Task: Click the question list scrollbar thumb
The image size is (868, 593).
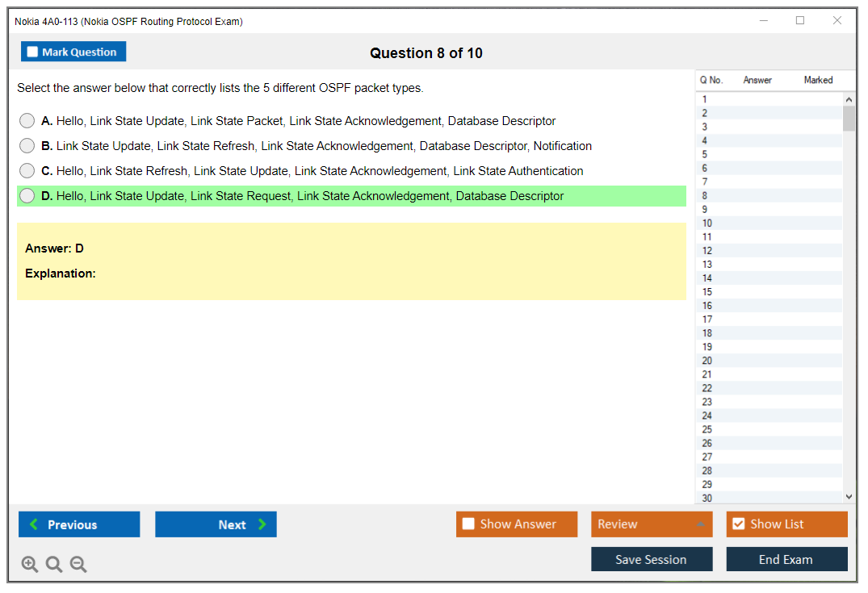Action: tap(849, 118)
